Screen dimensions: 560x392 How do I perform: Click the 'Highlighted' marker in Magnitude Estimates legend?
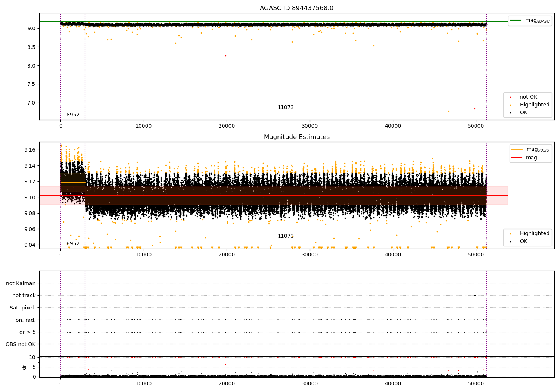tap(511, 234)
